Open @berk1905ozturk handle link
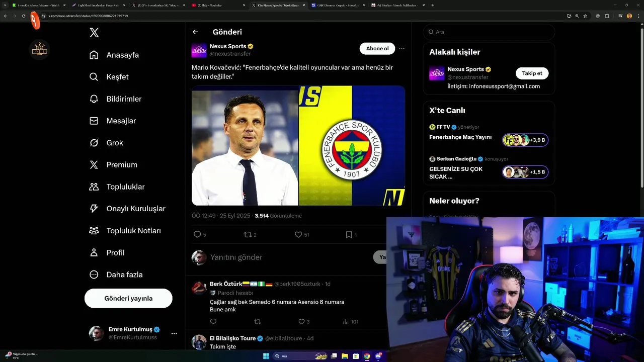644x362 pixels. (297, 284)
